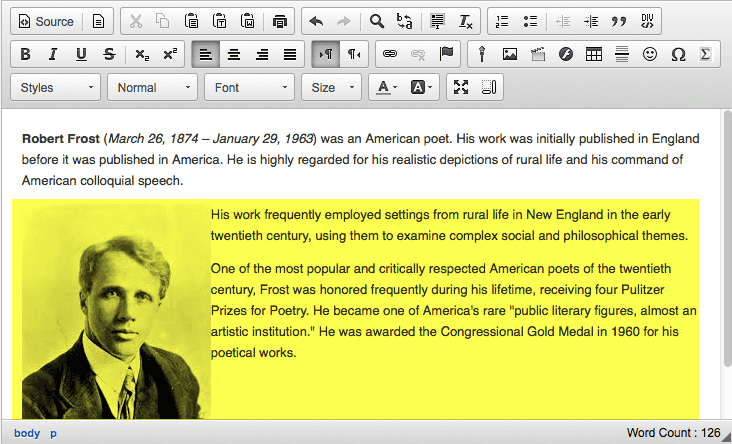Viewport: 732px width, 444px height.
Task: Maximize the editor
Action: [461, 87]
